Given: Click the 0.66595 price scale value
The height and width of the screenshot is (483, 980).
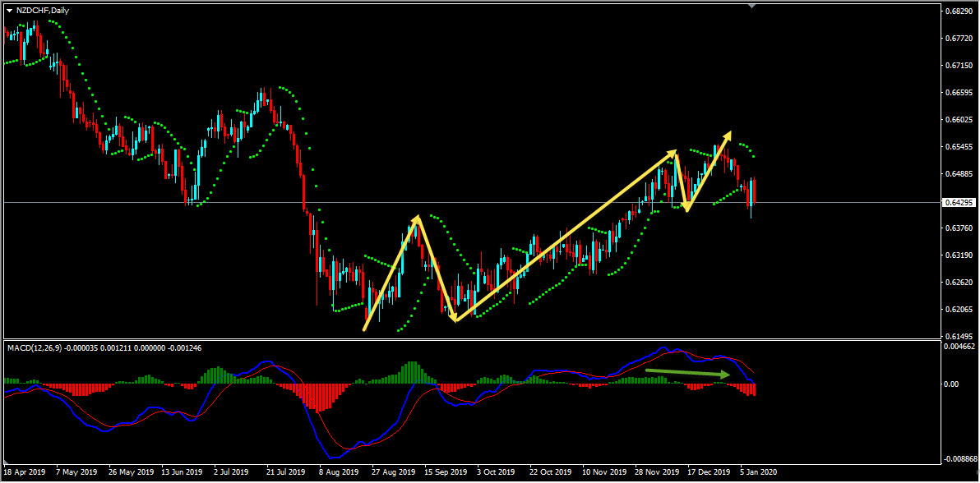Looking at the screenshot, I should [x=958, y=93].
